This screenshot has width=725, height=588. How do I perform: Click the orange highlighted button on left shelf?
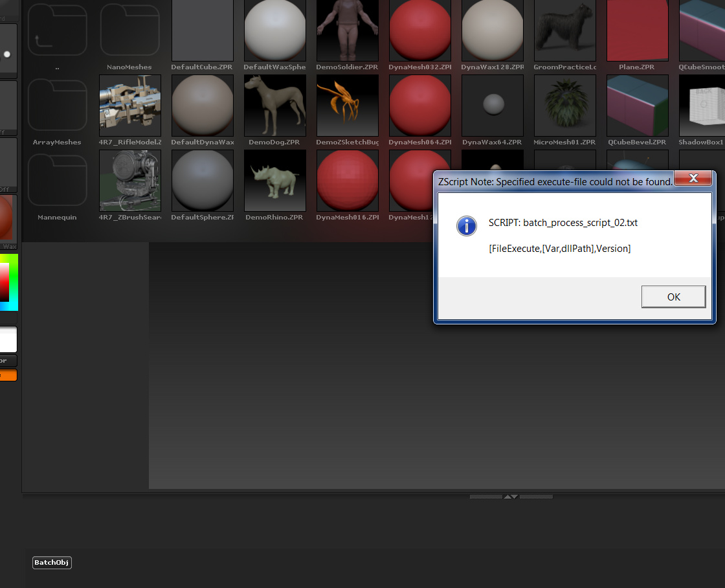[x=8, y=375]
